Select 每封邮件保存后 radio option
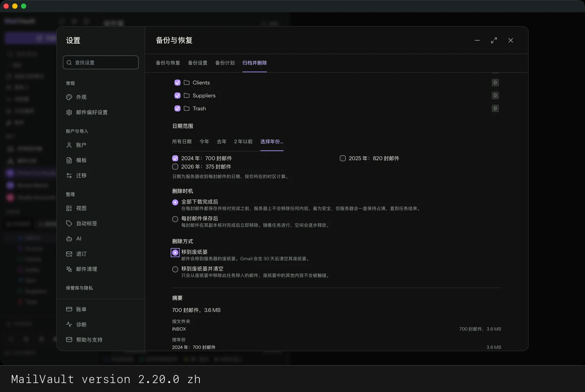 tap(175, 219)
